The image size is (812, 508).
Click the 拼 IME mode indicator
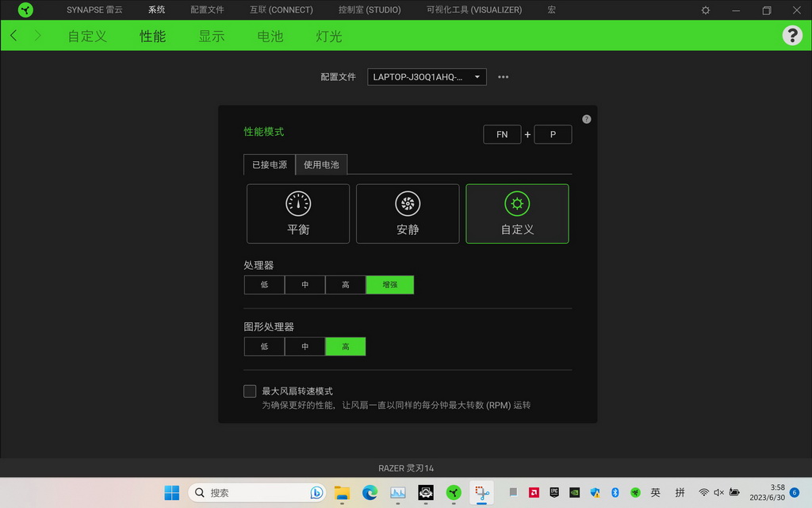tap(680, 492)
